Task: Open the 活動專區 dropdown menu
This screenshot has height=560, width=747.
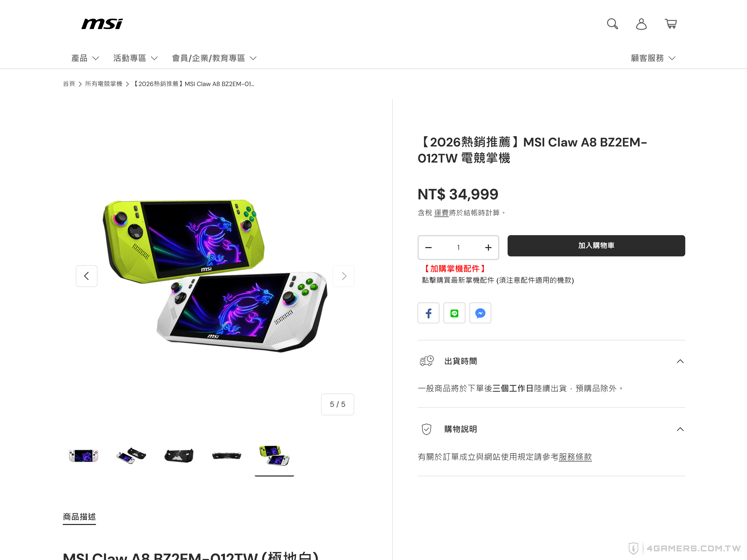Action: coord(135,58)
